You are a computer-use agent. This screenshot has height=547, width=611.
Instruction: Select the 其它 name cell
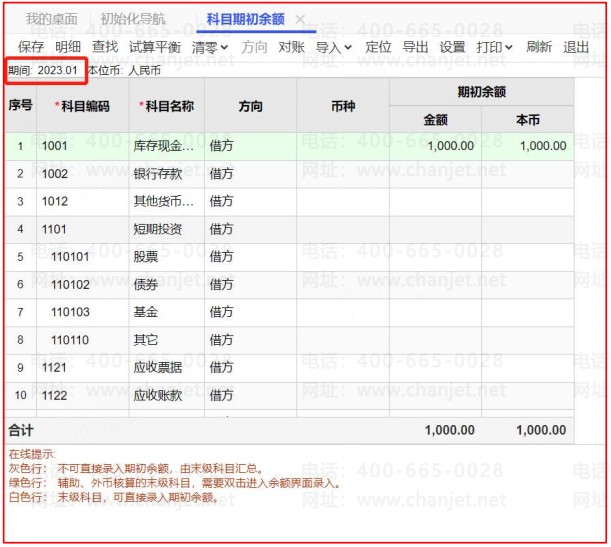(167, 340)
